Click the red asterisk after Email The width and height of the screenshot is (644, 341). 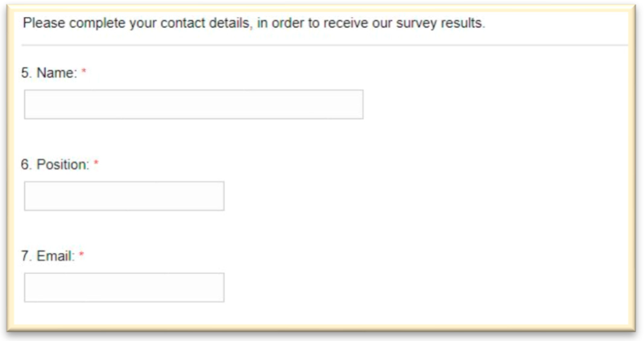click(x=81, y=255)
